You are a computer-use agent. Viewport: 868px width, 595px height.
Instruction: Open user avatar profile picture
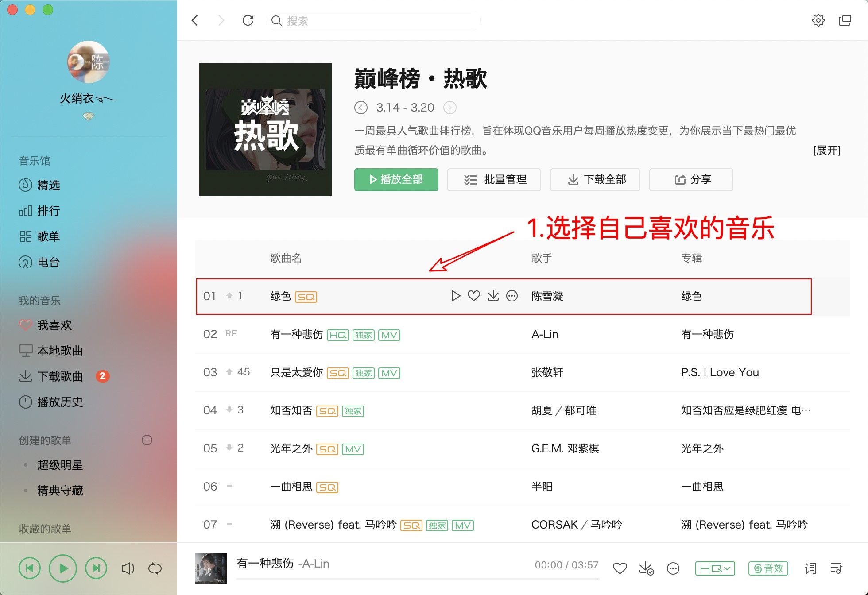point(89,62)
